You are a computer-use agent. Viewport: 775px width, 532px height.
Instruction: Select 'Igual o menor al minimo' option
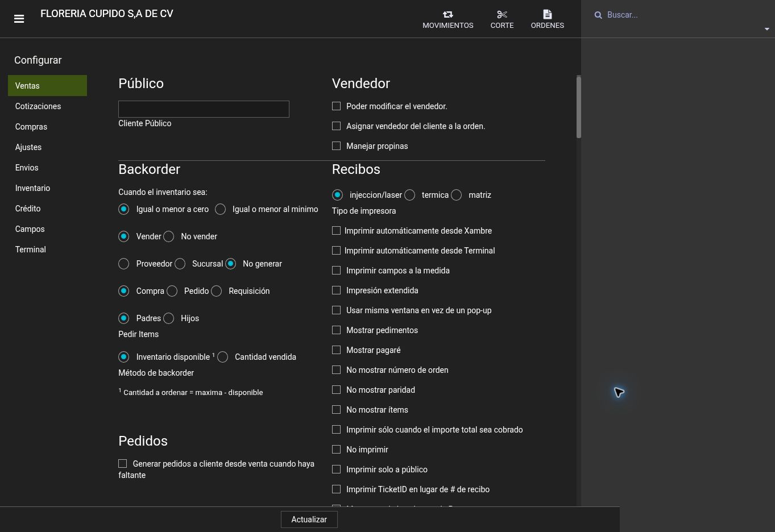point(221,209)
